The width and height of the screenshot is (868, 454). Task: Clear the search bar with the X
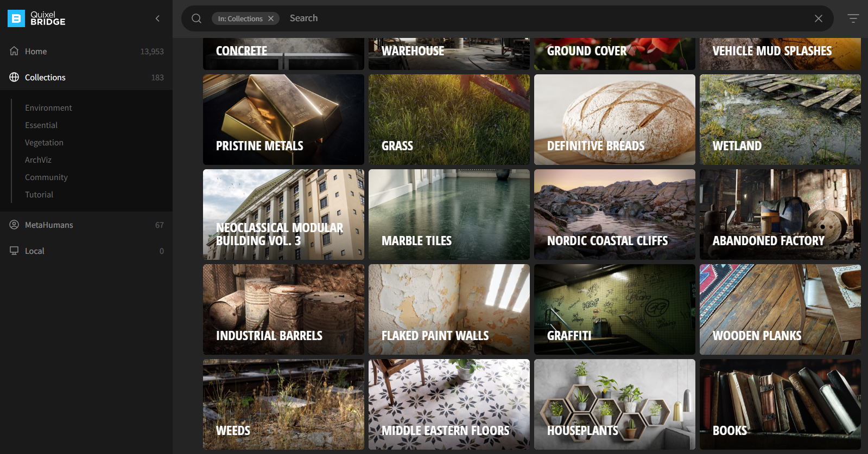tap(819, 18)
